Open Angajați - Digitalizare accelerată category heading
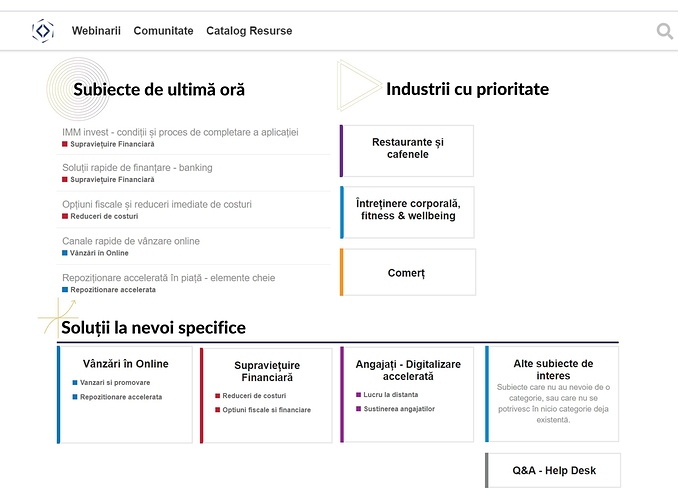678x500 pixels. pyautogui.click(x=408, y=370)
